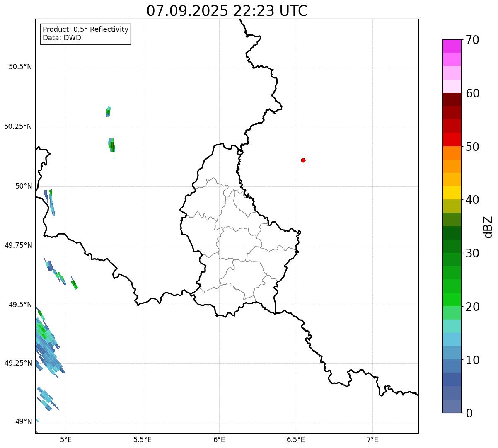Click the slate blue bottom colorbar segment
Image resolution: width=498 pixels, height=448 pixels.
(x=452, y=406)
